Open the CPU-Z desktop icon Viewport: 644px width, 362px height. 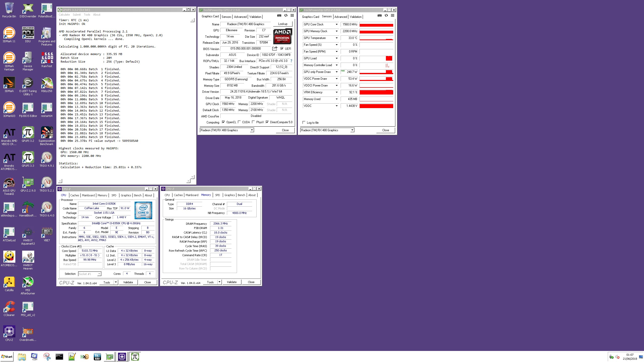9,333
